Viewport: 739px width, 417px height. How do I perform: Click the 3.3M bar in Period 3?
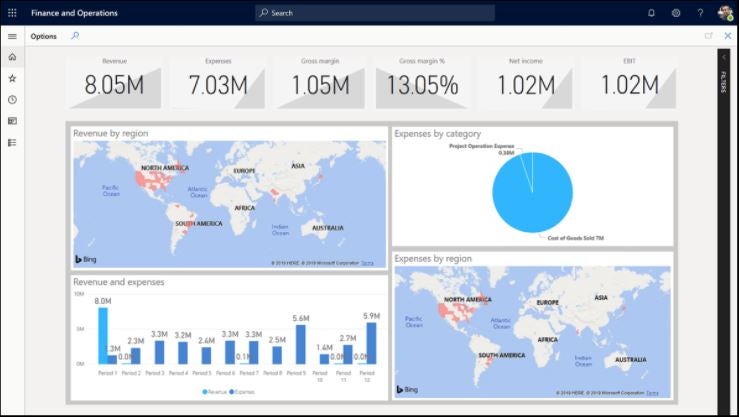click(x=159, y=352)
